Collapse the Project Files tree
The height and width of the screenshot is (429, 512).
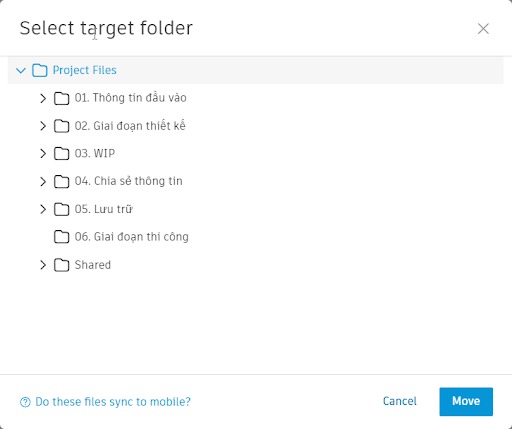coord(21,70)
